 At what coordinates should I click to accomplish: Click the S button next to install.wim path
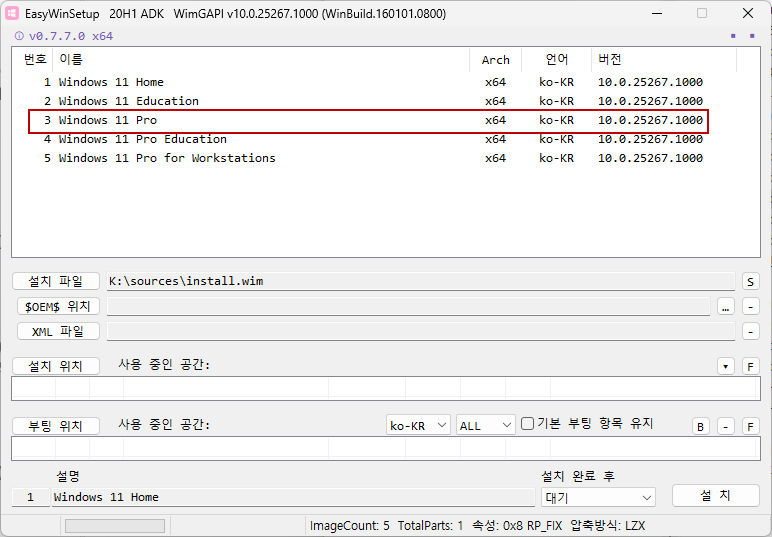click(x=750, y=281)
